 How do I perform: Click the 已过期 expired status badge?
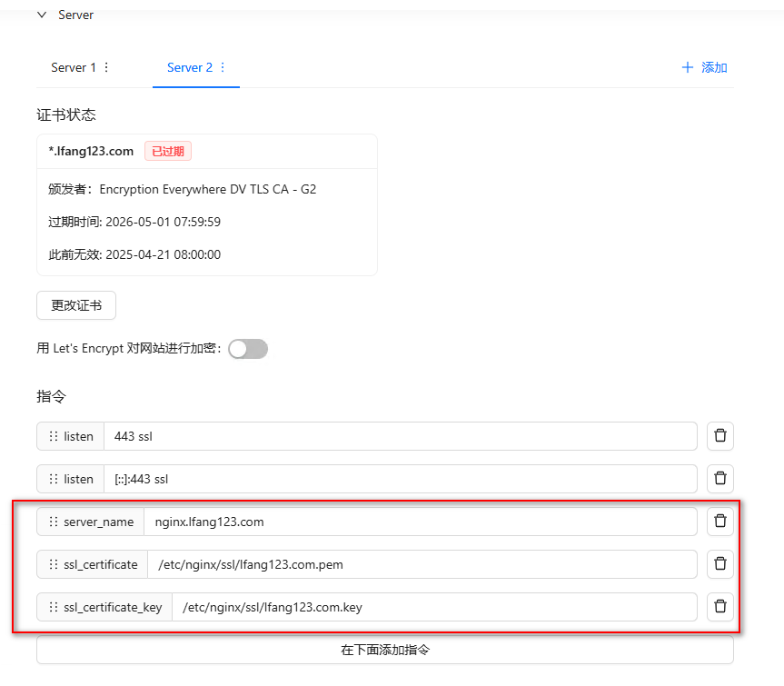[x=168, y=152]
